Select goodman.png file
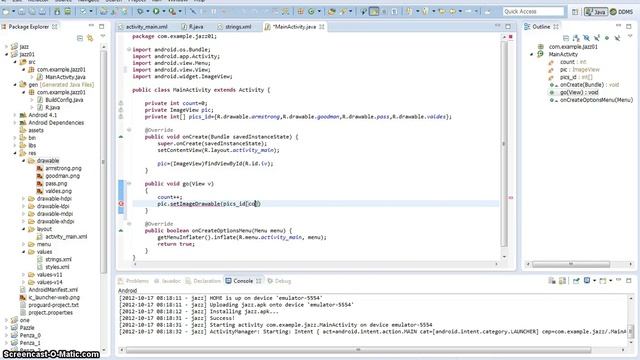The height and width of the screenshot is (360, 640). pos(58,176)
